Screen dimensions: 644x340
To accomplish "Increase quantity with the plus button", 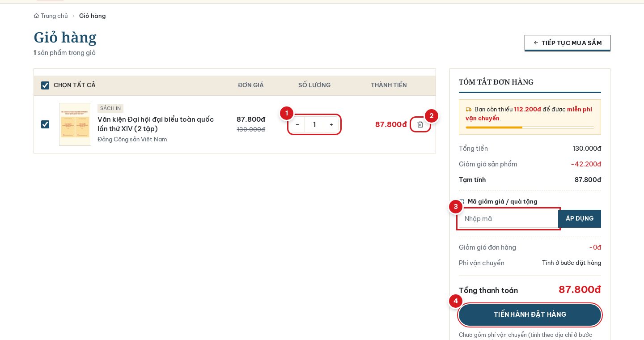I will click(x=331, y=124).
